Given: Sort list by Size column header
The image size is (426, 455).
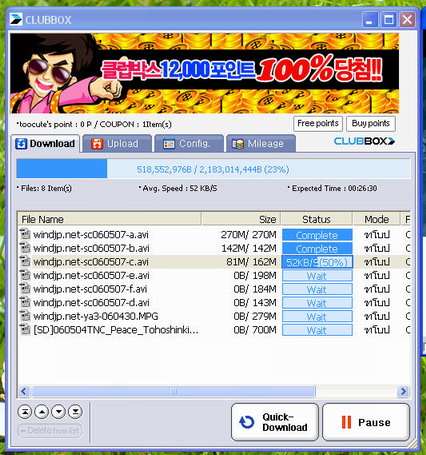Looking at the screenshot, I should pos(241,219).
